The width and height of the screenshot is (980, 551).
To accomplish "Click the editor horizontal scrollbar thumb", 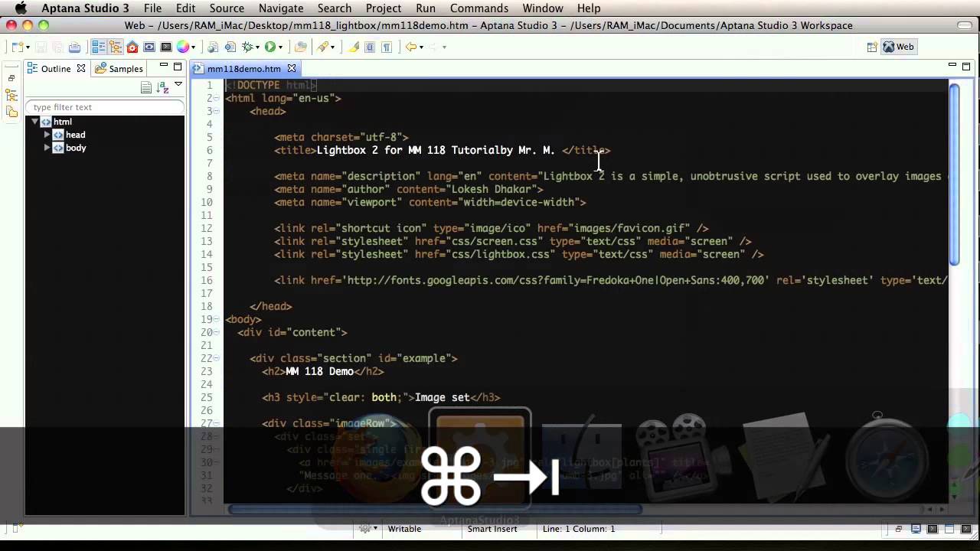I will [435, 509].
